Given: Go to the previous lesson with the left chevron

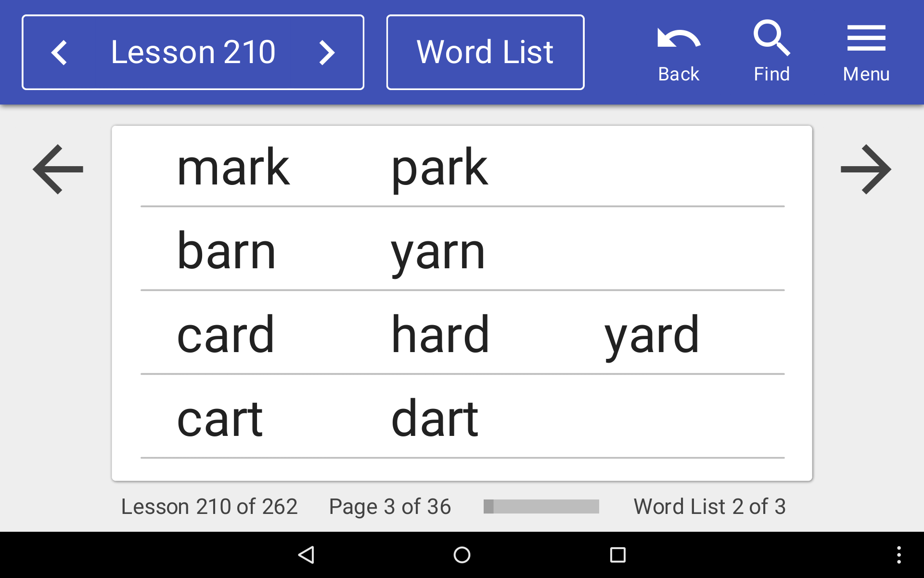Looking at the screenshot, I should point(59,53).
